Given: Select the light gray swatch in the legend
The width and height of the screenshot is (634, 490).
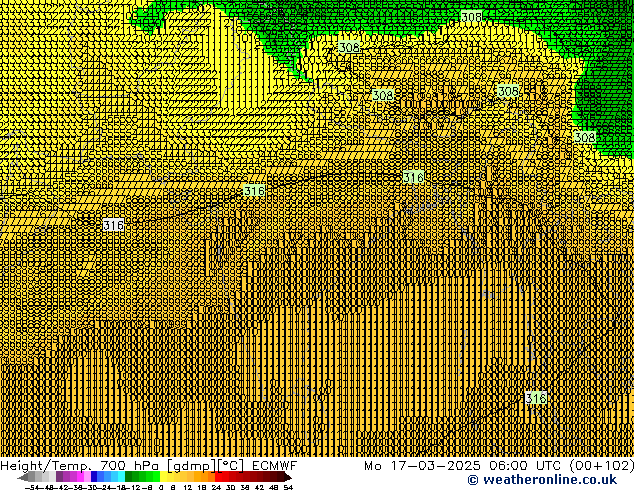Looking at the screenshot, I should click(52, 477).
